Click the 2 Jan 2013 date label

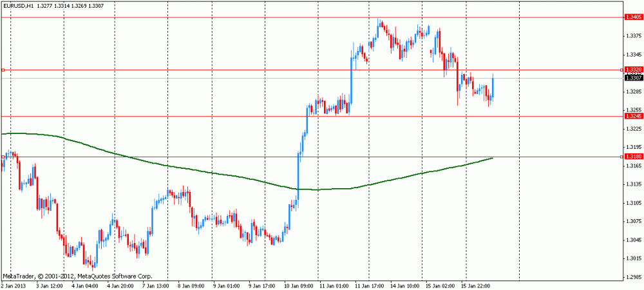point(13,285)
